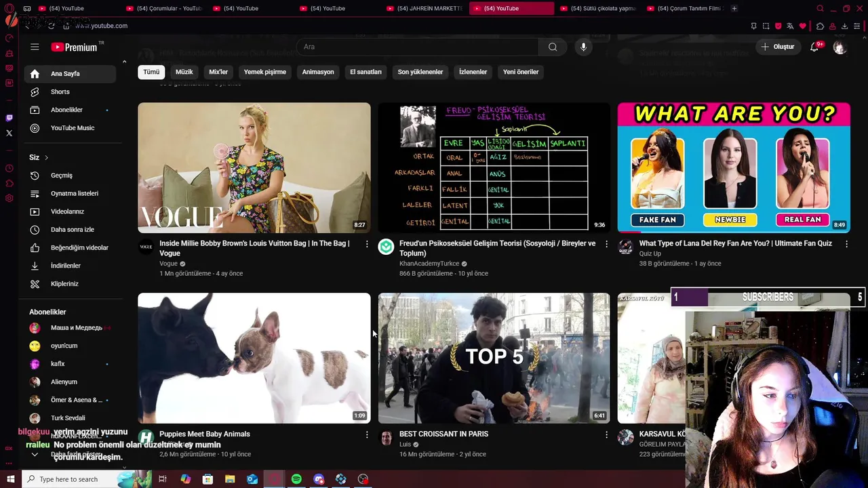Start voice search with microphone icon

[x=583, y=47]
